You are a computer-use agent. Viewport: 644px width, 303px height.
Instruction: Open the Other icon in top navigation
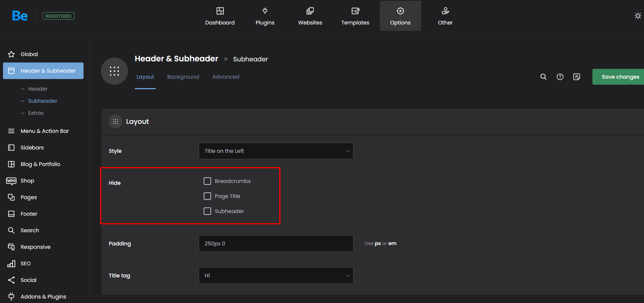[x=445, y=11]
